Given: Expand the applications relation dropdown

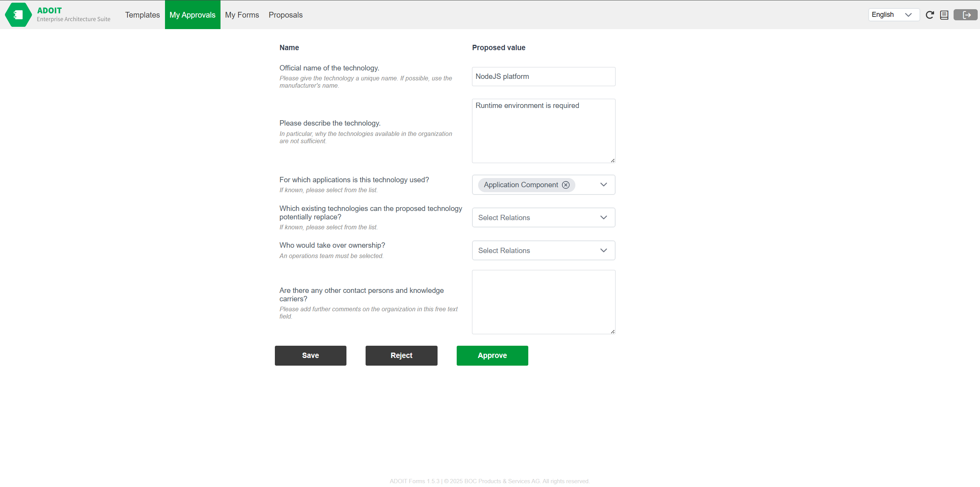Looking at the screenshot, I should 604,185.
